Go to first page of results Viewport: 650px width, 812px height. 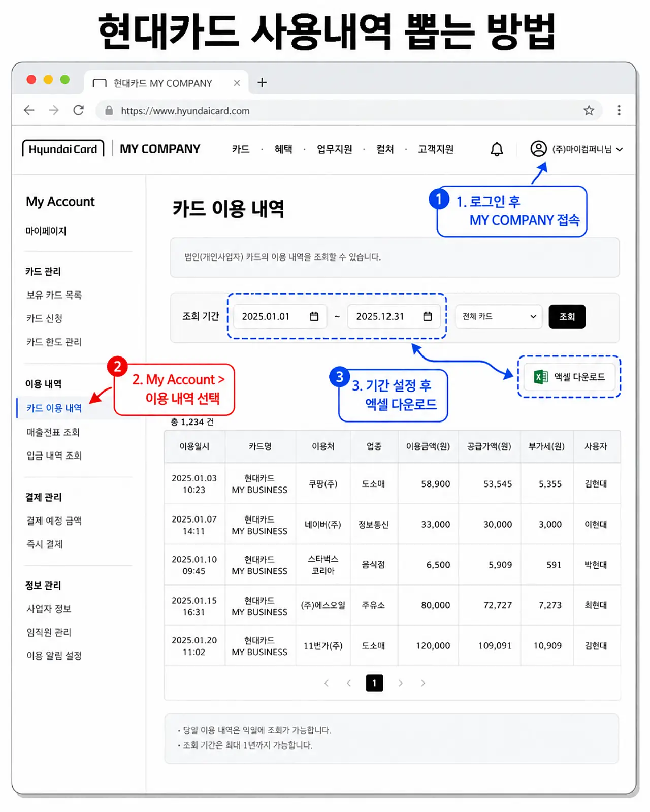[x=327, y=683]
